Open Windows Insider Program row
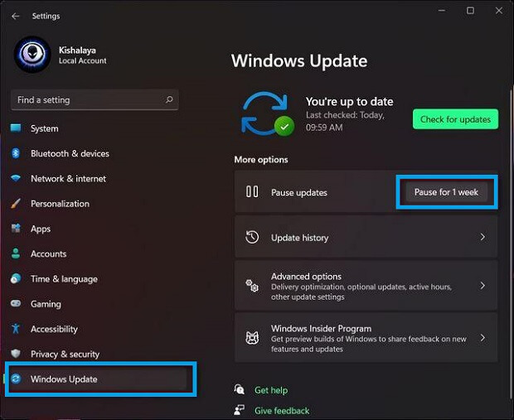The width and height of the screenshot is (514, 420). (x=366, y=338)
